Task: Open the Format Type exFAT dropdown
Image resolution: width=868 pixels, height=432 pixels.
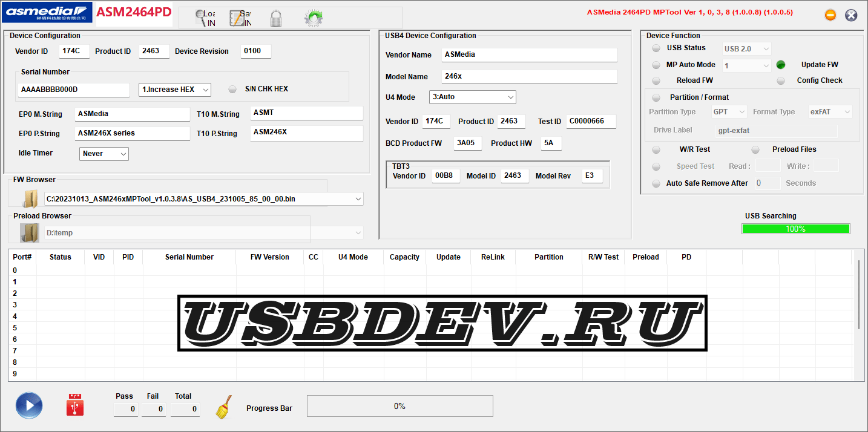Action: click(x=830, y=112)
